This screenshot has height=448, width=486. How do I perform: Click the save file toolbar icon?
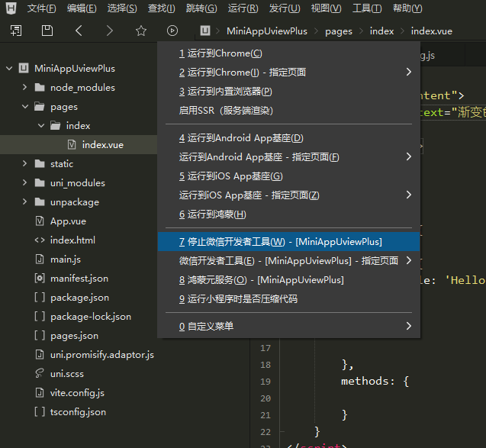coord(47,31)
